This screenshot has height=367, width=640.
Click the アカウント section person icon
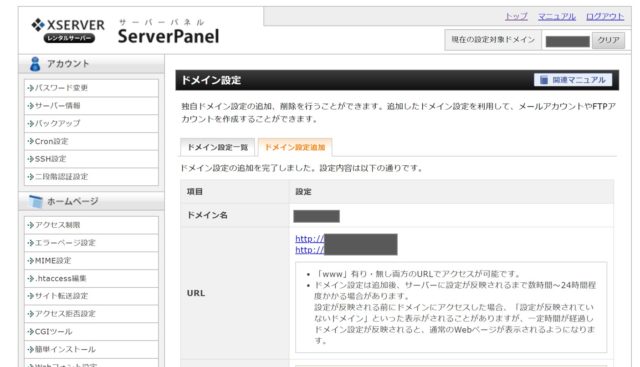[35, 64]
